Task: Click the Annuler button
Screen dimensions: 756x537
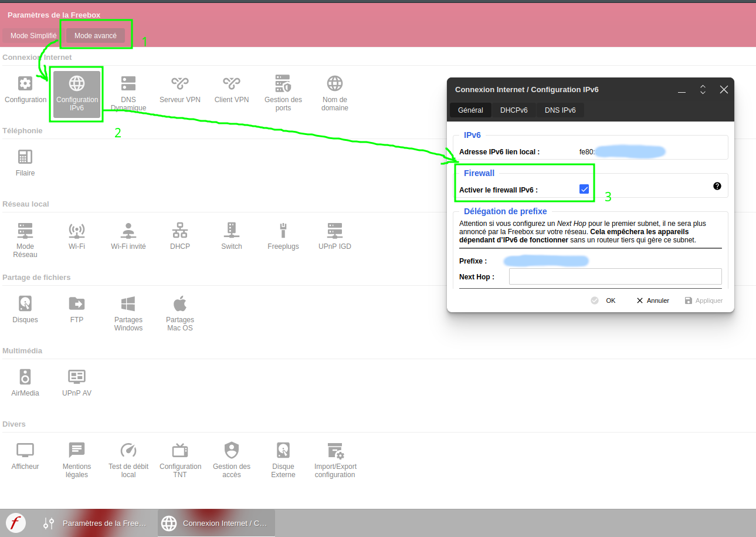Action: click(653, 300)
